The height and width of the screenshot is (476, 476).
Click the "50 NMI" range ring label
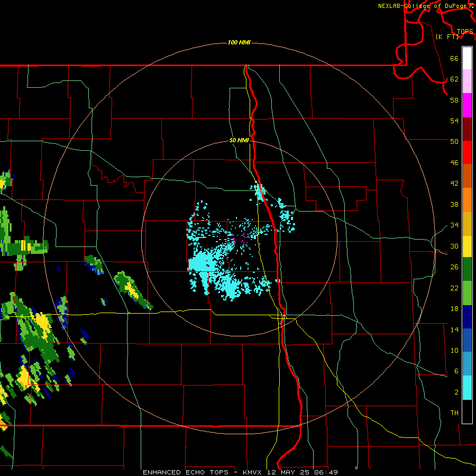pyautogui.click(x=239, y=140)
